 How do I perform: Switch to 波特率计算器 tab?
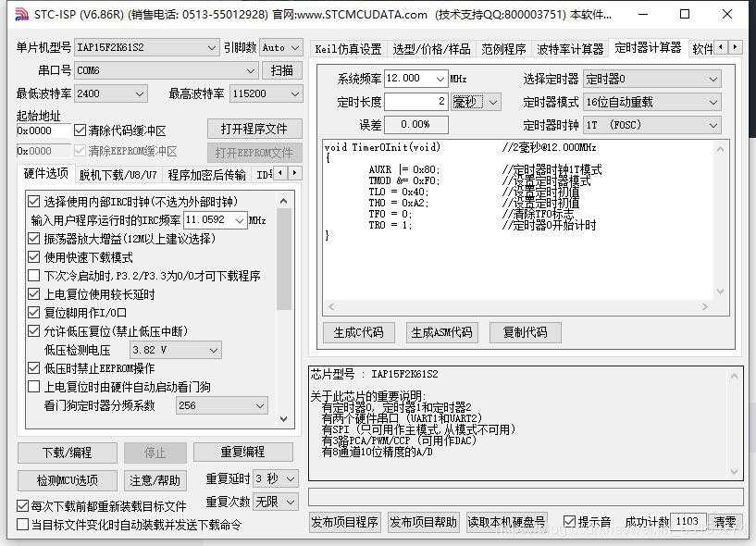coord(570,49)
